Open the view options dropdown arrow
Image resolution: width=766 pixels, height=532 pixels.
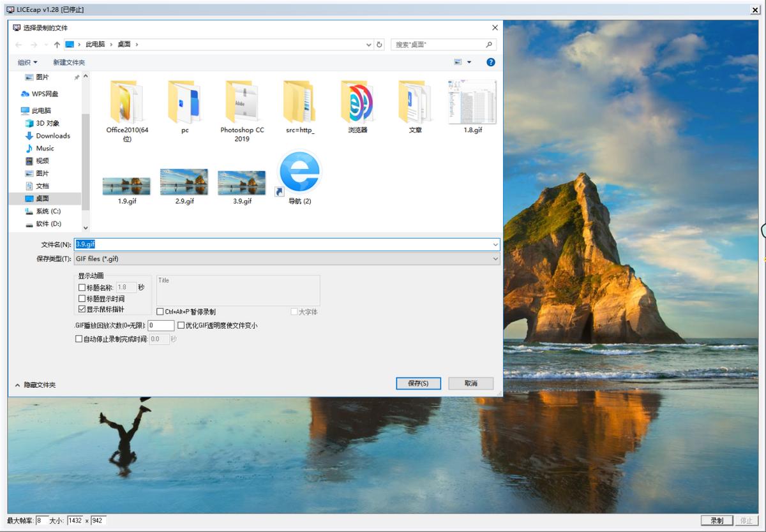[x=469, y=62]
